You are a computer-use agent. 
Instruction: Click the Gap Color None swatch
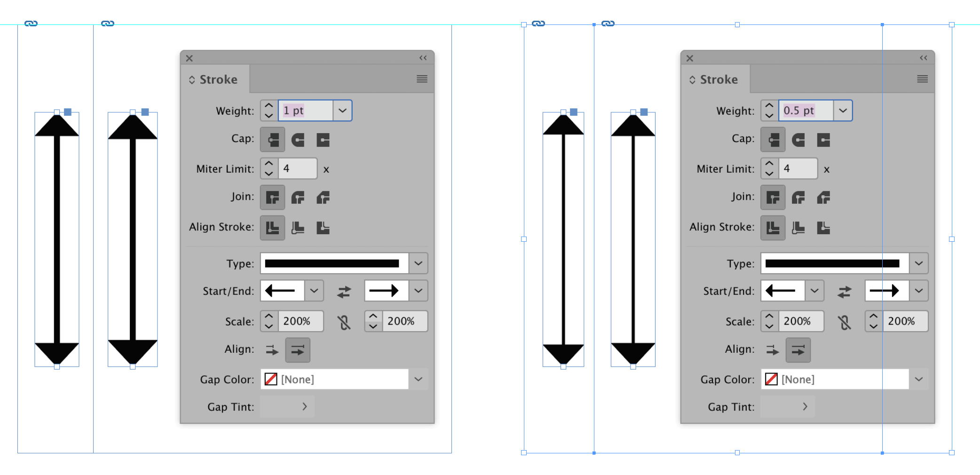click(x=271, y=379)
